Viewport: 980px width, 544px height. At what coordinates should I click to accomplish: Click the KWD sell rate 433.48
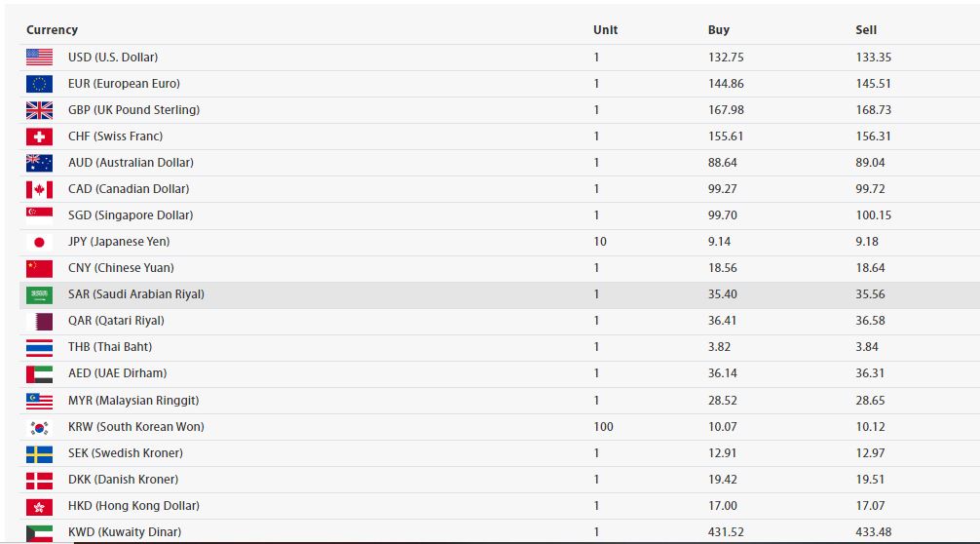click(x=873, y=532)
